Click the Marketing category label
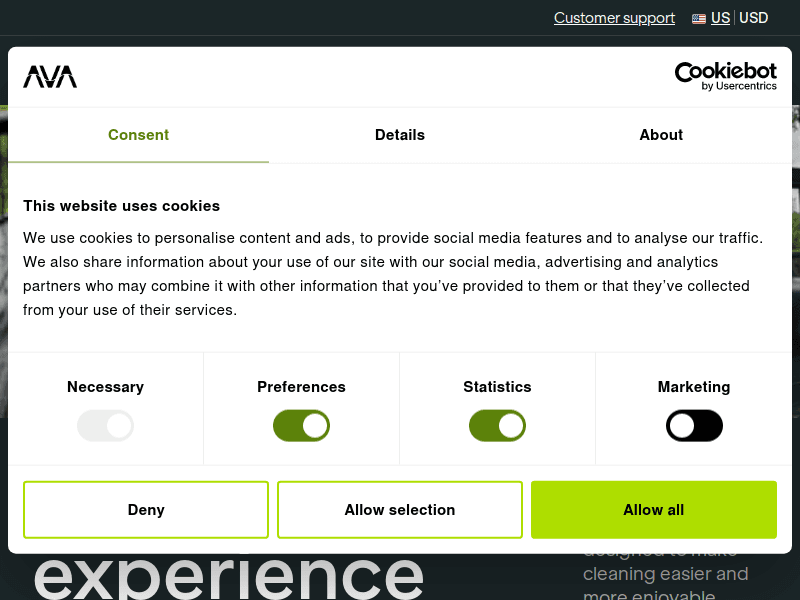This screenshot has height=600, width=800. coord(694,387)
